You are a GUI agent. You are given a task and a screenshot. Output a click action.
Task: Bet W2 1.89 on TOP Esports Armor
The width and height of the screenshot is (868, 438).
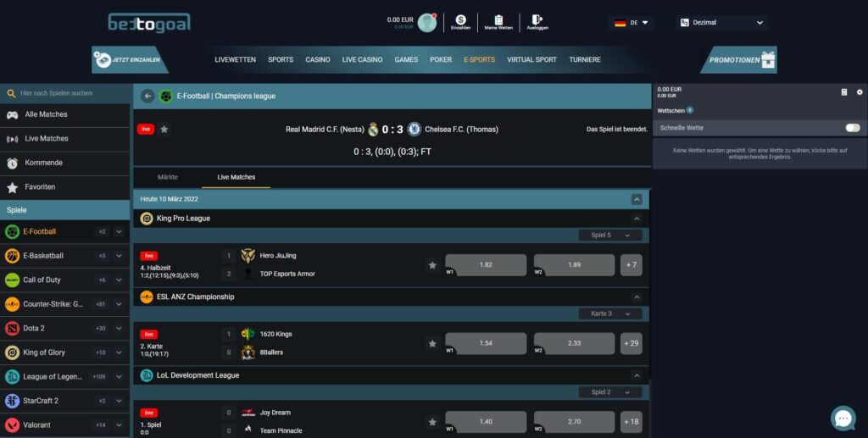pyautogui.click(x=574, y=265)
